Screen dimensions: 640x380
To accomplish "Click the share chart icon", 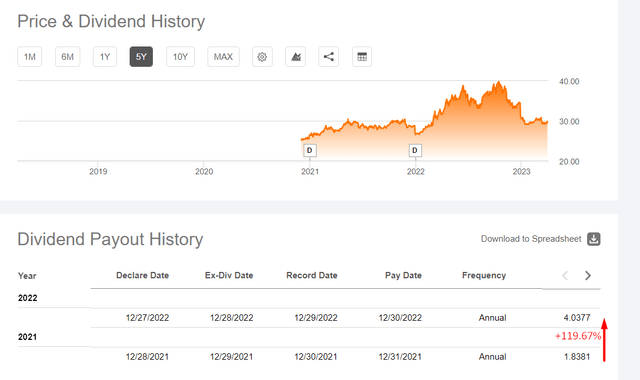I will point(329,57).
